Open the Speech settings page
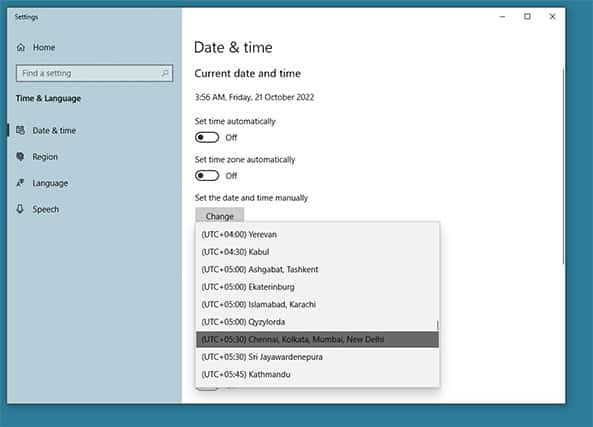Viewport: 593px width, 427px height. click(45, 209)
